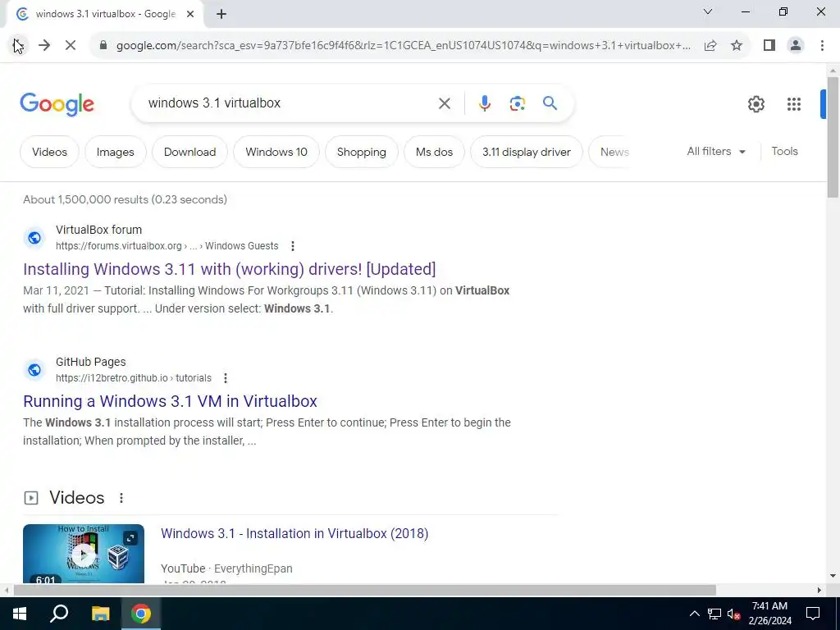The image size is (840, 630).
Task: Click the site lock icon in address bar
Action: pyautogui.click(x=103, y=46)
